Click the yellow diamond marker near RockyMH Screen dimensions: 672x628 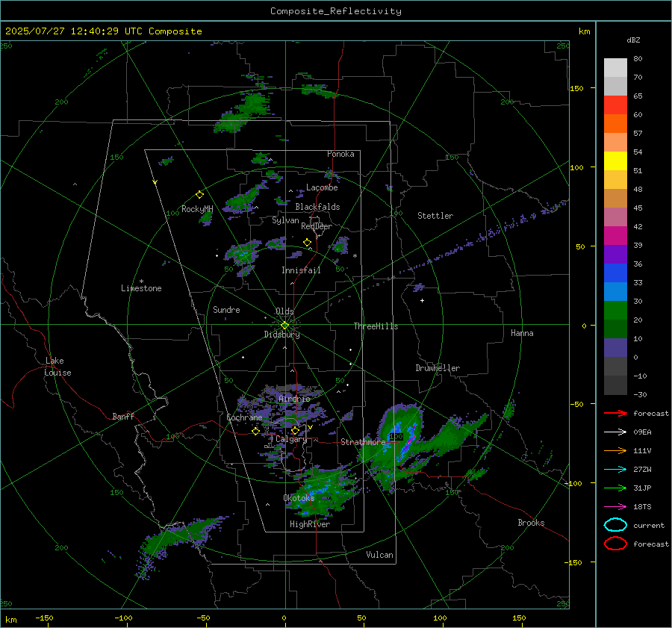tap(199, 195)
